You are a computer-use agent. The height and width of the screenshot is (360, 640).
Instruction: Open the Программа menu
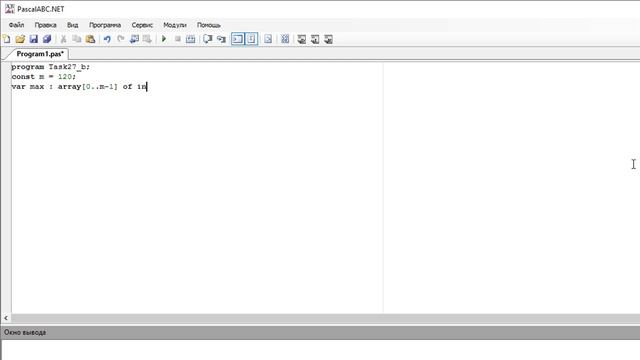tap(105, 25)
